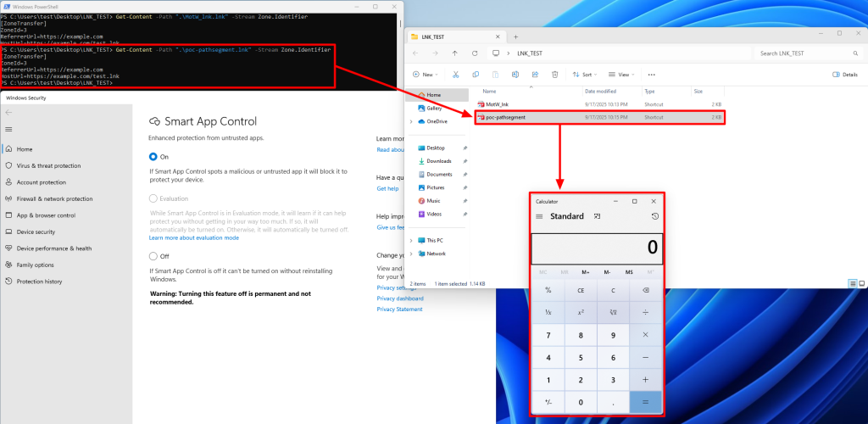The image size is (868, 424).
Task: Click the Privacy Statement link
Action: click(x=399, y=309)
